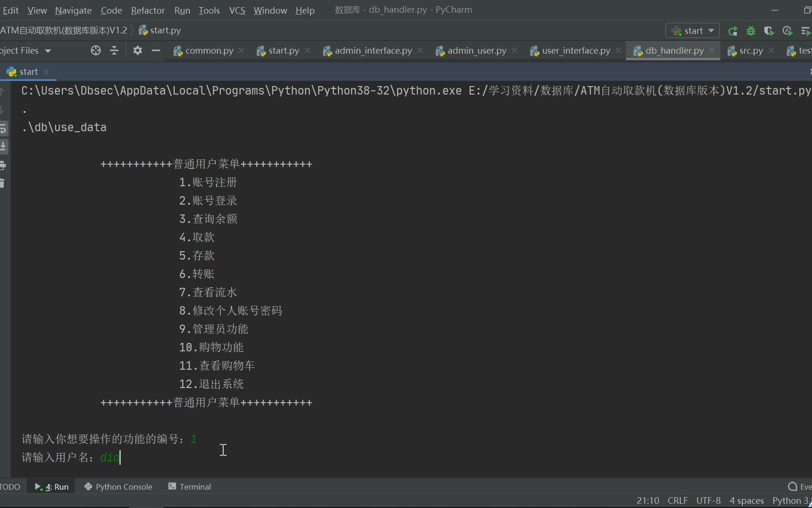
Task: Rerun the 'start' configuration
Action: tap(733, 31)
